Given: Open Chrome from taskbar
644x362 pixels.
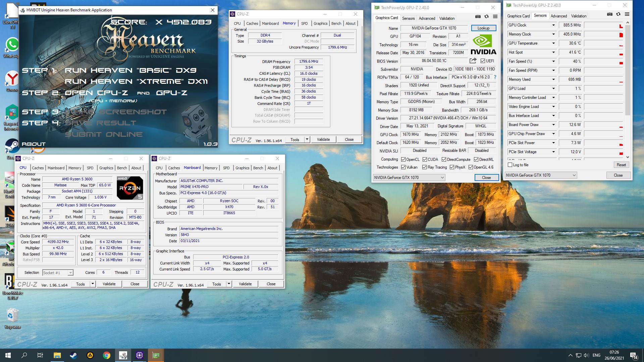Looking at the screenshot, I should click(107, 355).
